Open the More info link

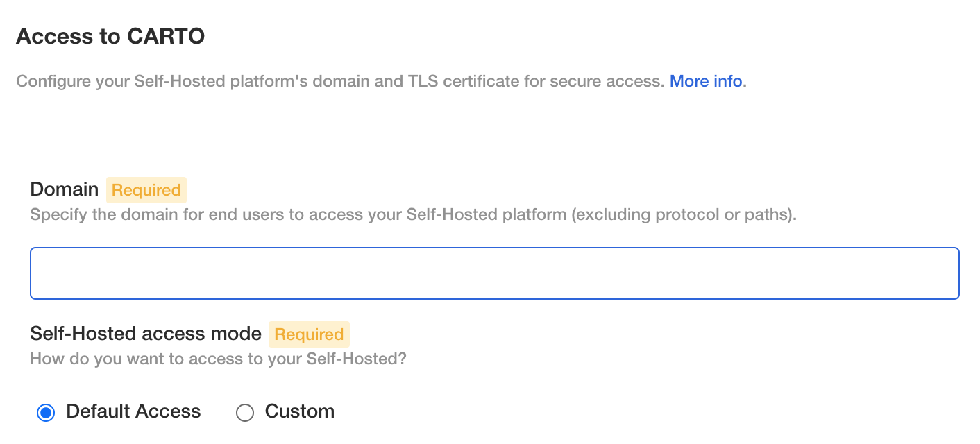705,81
